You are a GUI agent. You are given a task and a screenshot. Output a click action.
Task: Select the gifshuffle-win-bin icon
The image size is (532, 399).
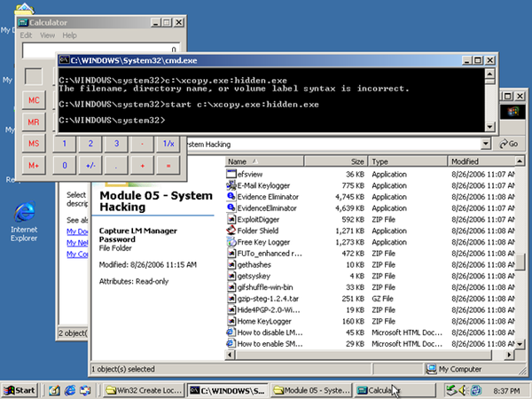231,287
